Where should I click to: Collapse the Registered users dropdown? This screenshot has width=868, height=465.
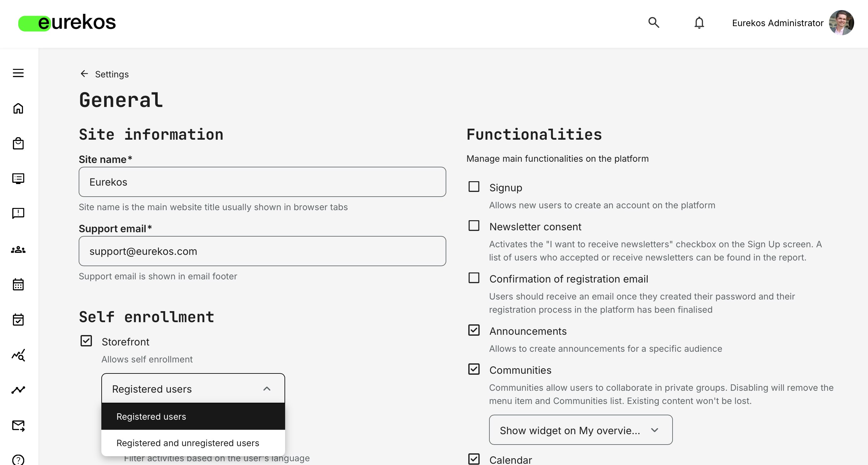click(267, 389)
